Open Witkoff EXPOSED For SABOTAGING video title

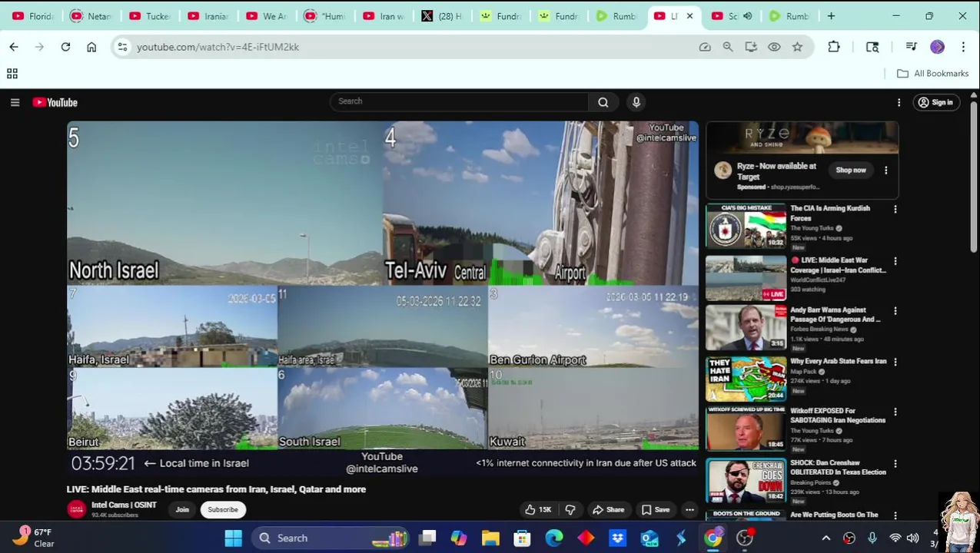pos(838,416)
